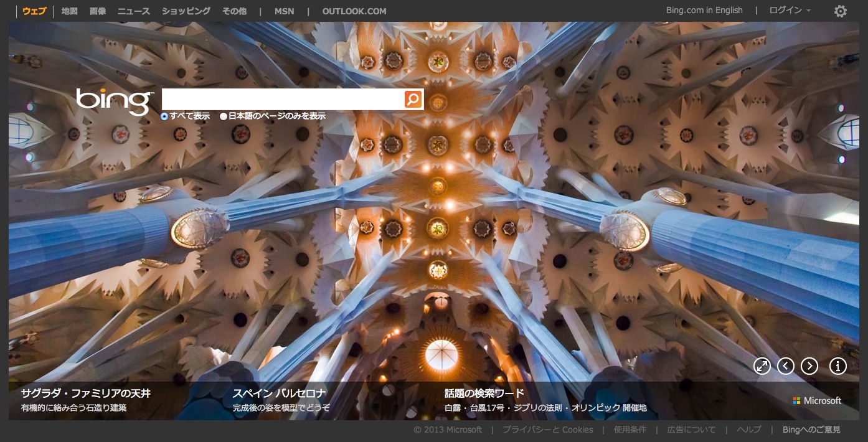Open the その他 menu
This screenshot has height=442, width=868.
(234, 11)
